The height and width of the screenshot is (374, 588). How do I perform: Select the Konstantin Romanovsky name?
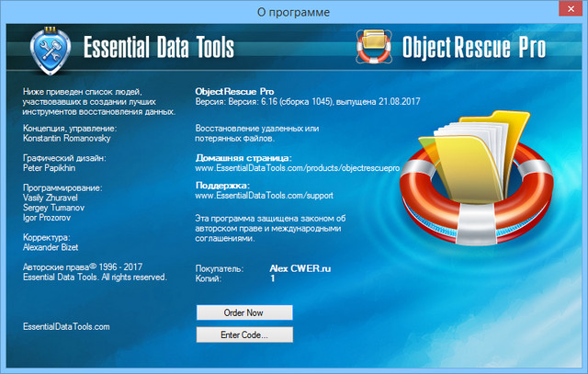pyautogui.click(x=68, y=136)
